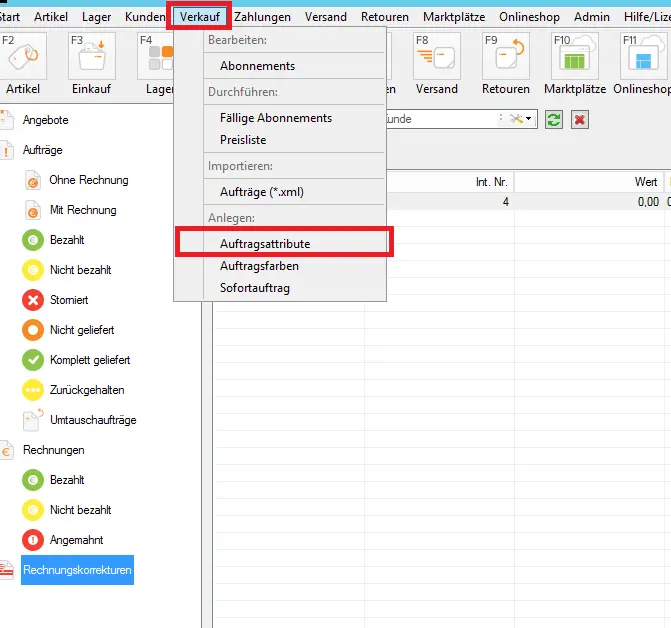This screenshot has height=628, width=671.
Task: Open the F3 Einkauf toolbar icon
Action: [92, 56]
